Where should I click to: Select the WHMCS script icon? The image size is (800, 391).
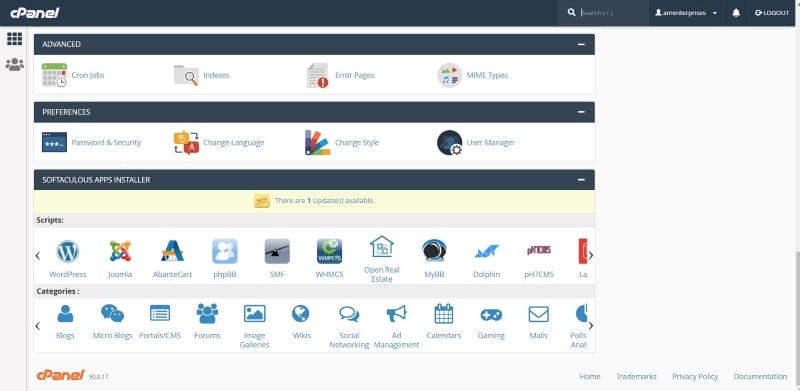tap(330, 251)
